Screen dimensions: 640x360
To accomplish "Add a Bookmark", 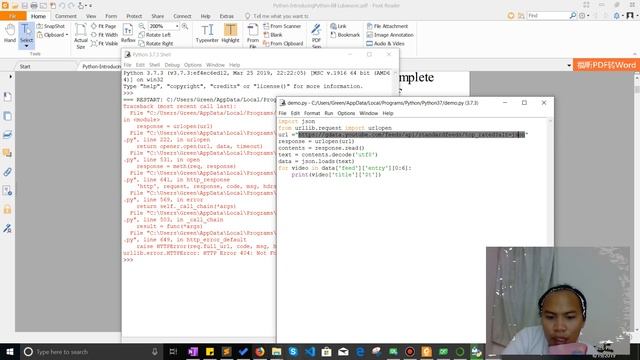I will [345, 35].
